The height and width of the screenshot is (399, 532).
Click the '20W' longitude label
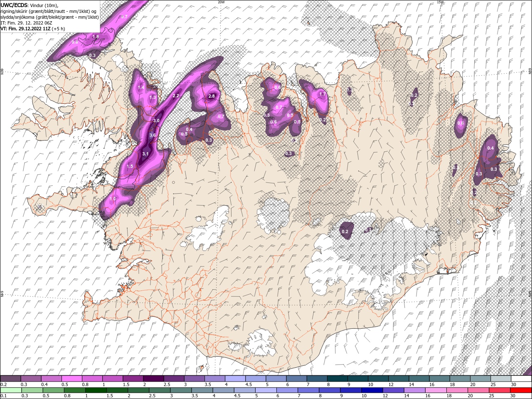pyautogui.click(x=221, y=2)
